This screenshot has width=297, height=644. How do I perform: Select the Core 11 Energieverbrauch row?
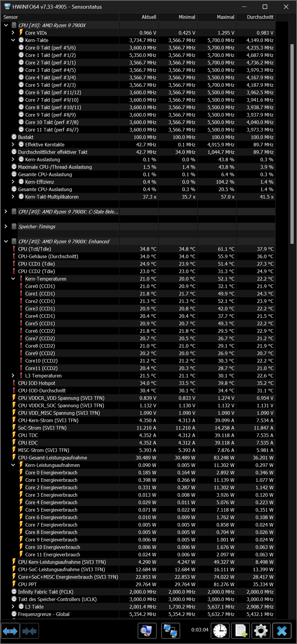138,555
